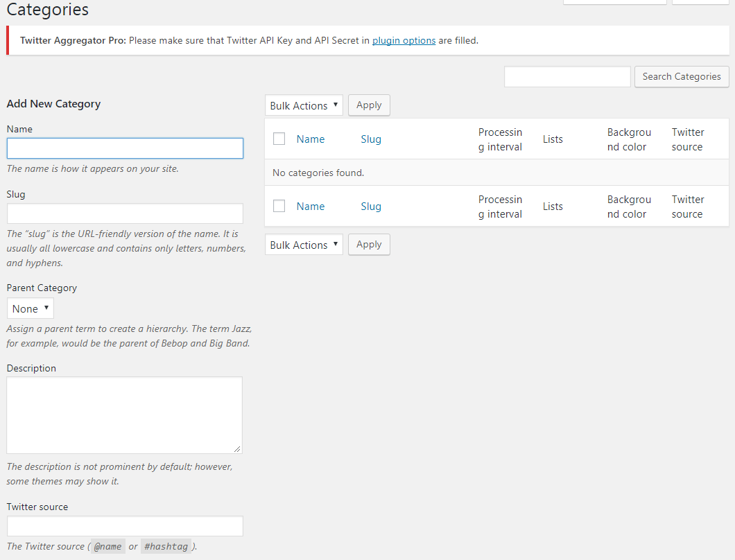Click inside the Description text area
735x560 pixels.
click(x=125, y=415)
